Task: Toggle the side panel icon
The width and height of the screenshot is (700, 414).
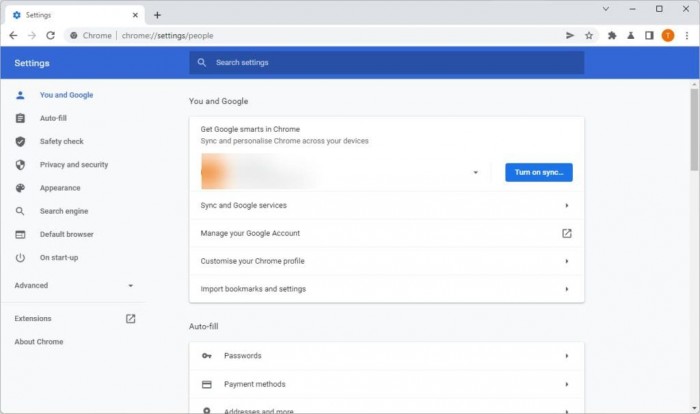Action: point(649,35)
